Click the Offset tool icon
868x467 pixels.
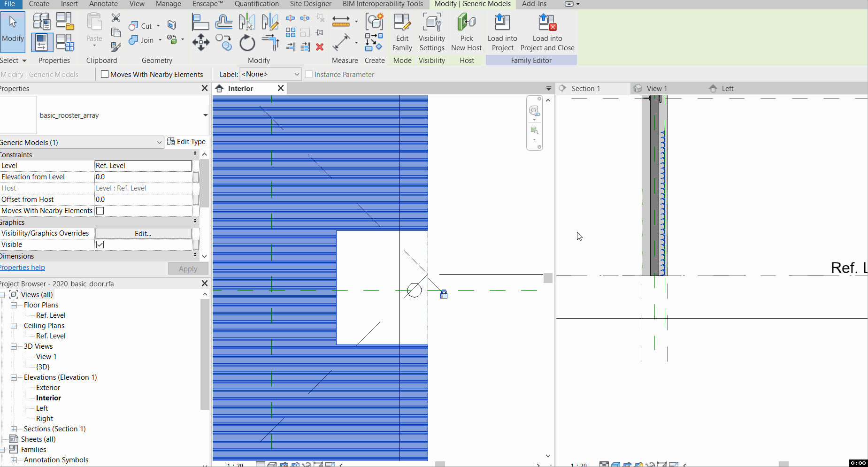pos(223,22)
